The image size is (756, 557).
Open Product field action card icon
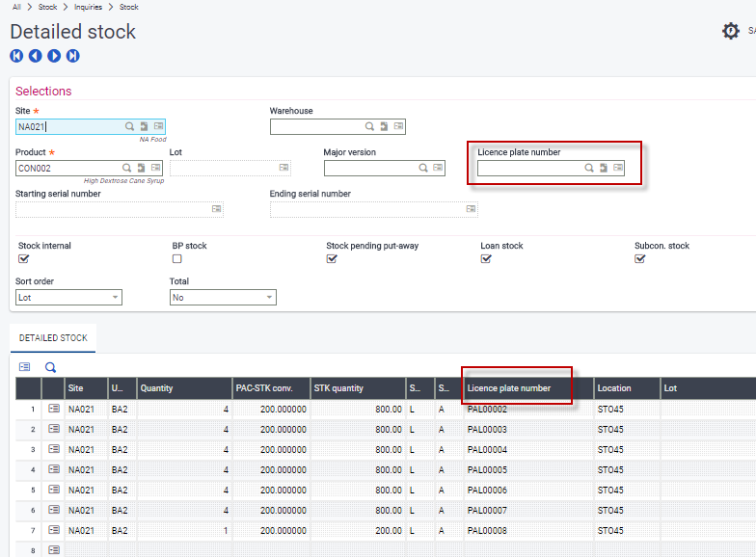tap(156, 168)
